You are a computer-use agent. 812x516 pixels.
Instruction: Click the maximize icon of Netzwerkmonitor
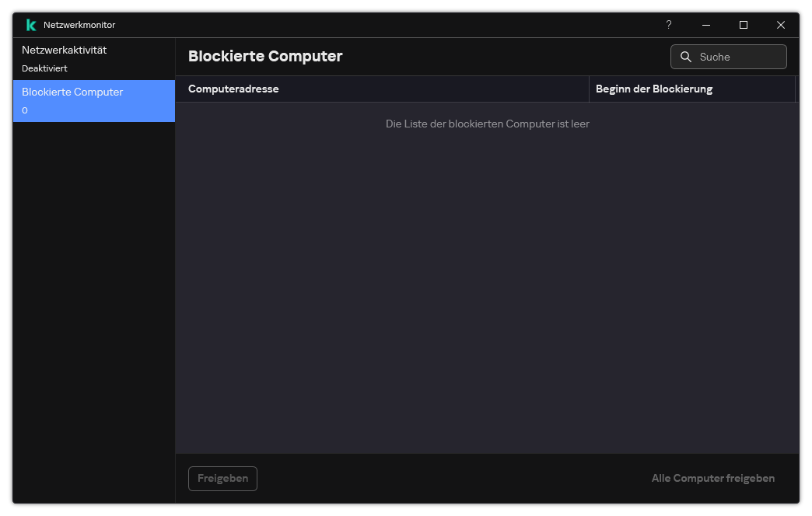pos(744,25)
